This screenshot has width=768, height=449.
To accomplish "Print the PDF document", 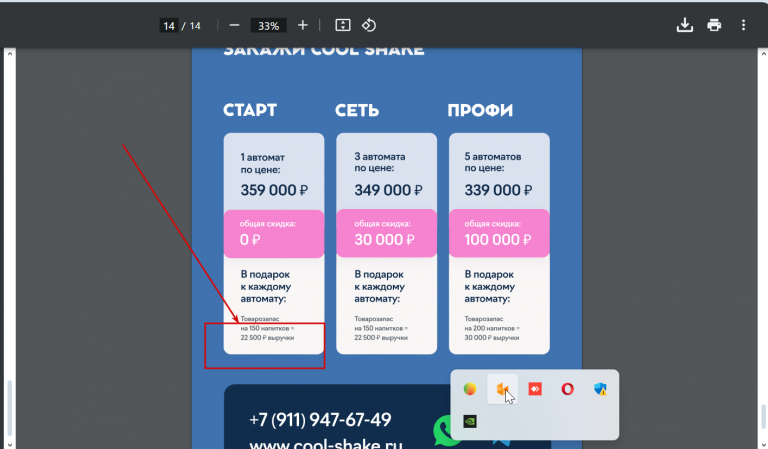I will coord(714,25).
